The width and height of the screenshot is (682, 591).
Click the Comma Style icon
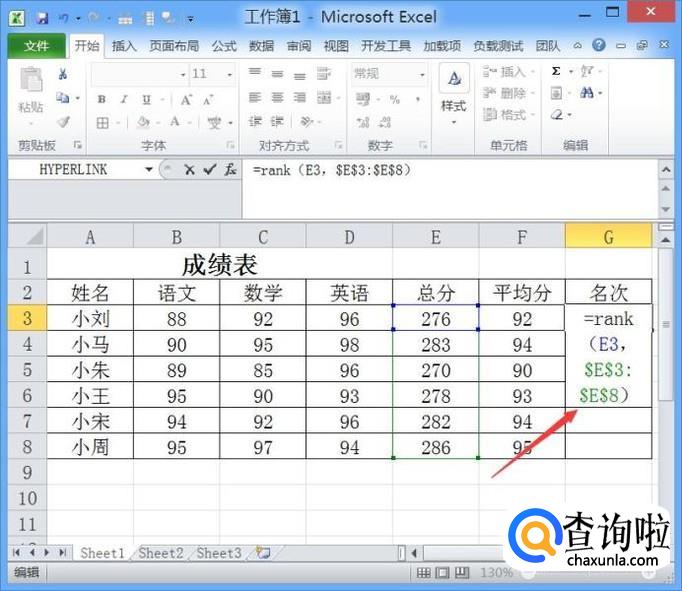pyautogui.click(x=418, y=100)
